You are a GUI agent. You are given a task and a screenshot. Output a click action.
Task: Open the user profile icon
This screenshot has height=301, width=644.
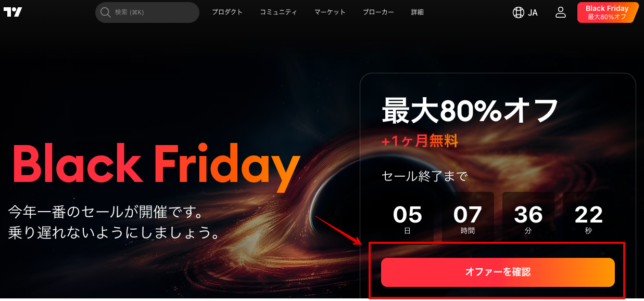560,12
